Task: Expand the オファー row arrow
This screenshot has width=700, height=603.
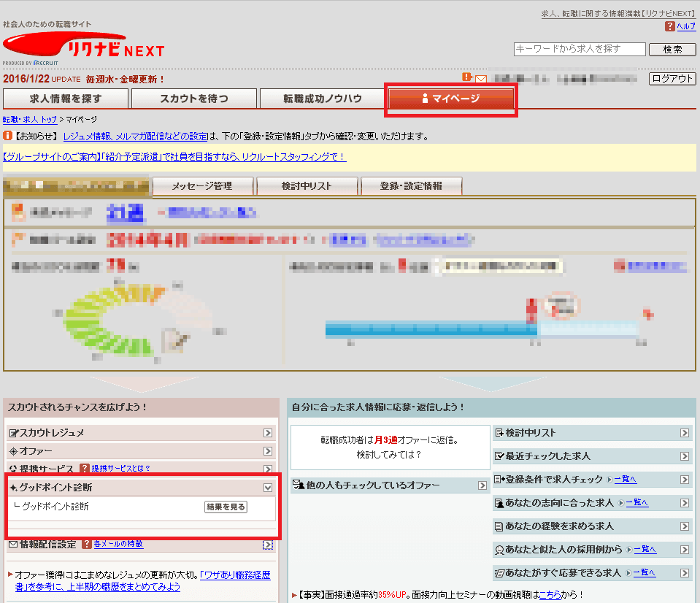Action: (268, 451)
